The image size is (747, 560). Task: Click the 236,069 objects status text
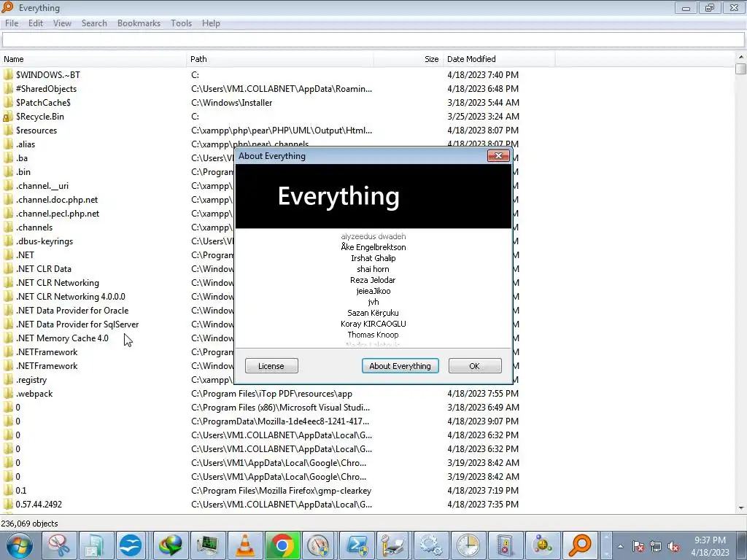pyautogui.click(x=29, y=524)
